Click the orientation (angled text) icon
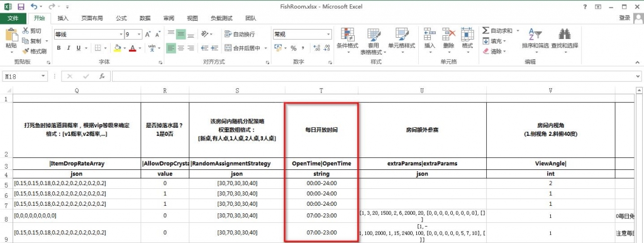This screenshot has width=644, height=243. 204,34
